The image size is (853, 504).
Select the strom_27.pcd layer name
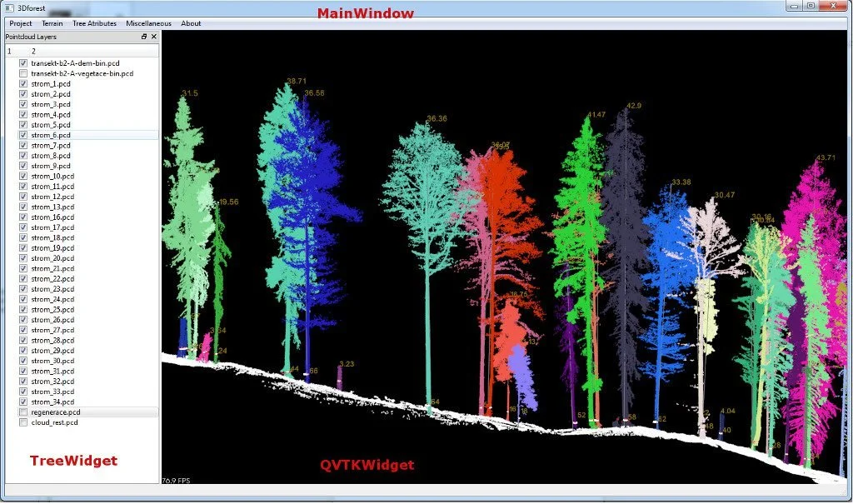(52, 330)
